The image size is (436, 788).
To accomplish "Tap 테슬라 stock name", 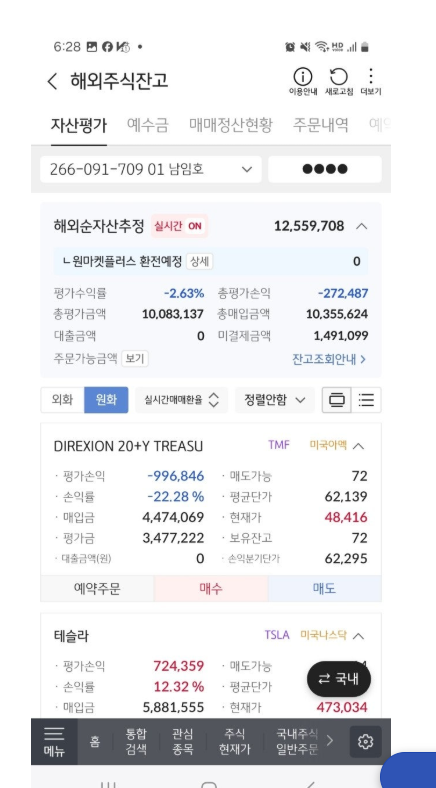I will pyautogui.click(x=71, y=636).
